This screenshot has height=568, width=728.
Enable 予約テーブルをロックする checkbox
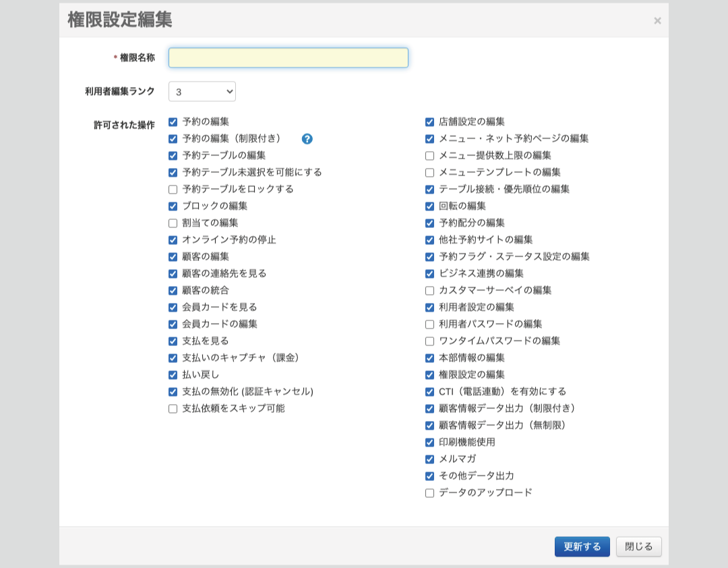point(173,190)
